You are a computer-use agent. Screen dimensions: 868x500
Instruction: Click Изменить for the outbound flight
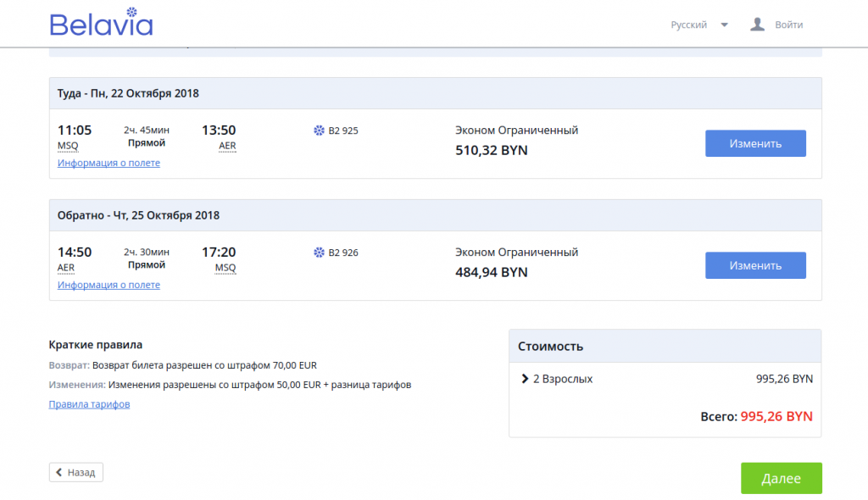(755, 143)
